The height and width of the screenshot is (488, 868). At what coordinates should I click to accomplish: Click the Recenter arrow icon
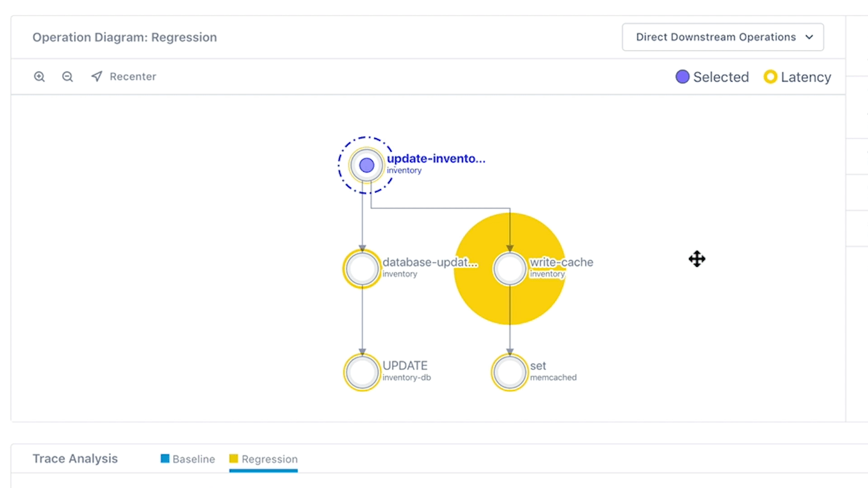point(96,77)
